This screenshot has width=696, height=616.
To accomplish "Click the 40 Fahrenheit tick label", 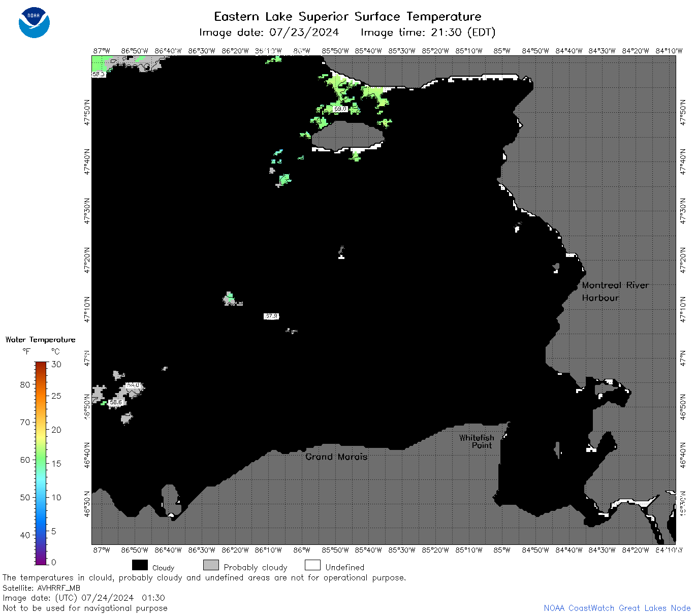I will pyautogui.click(x=25, y=535).
